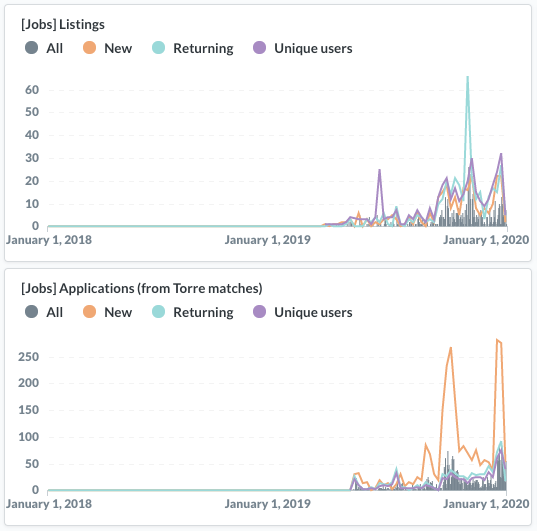This screenshot has height=531, width=537.
Task: Click the orange New color dot in Listings
Action: [x=89, y=48]
